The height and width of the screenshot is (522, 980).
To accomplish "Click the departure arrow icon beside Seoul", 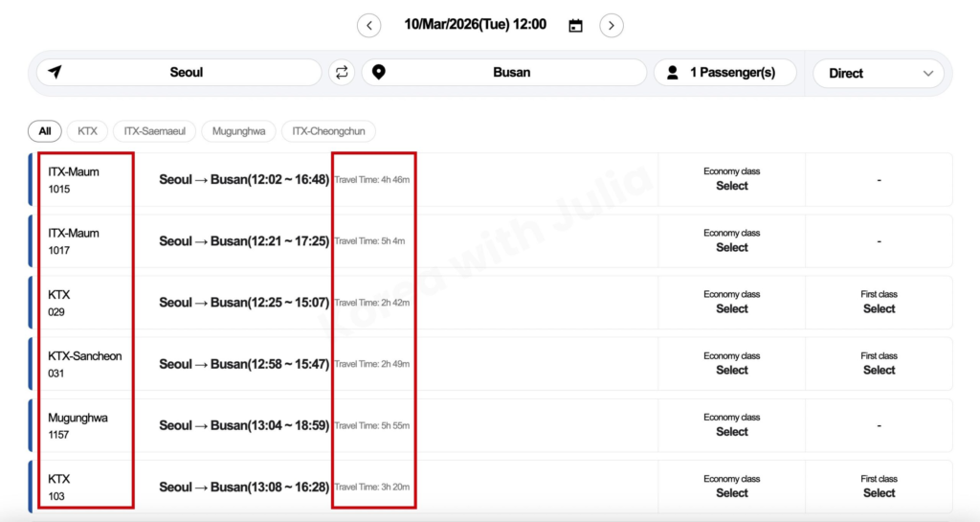I will click(55, 72).
